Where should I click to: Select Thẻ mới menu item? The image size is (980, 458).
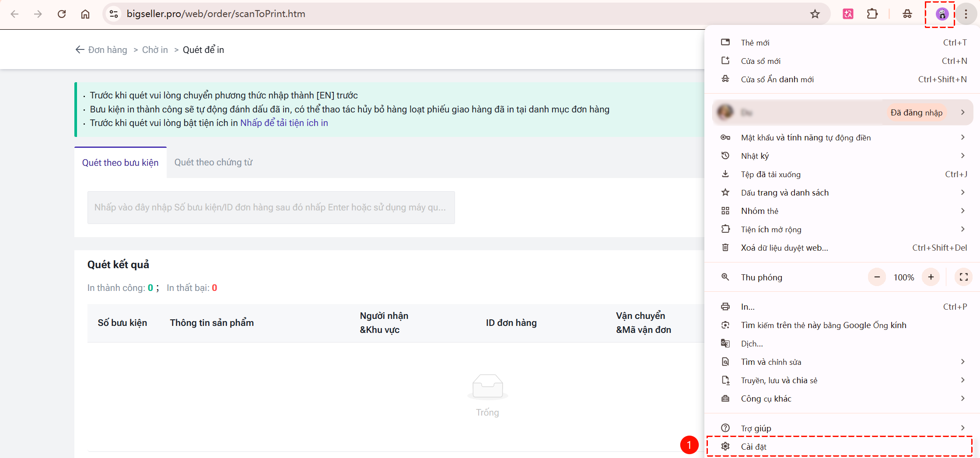pos(755,42)
